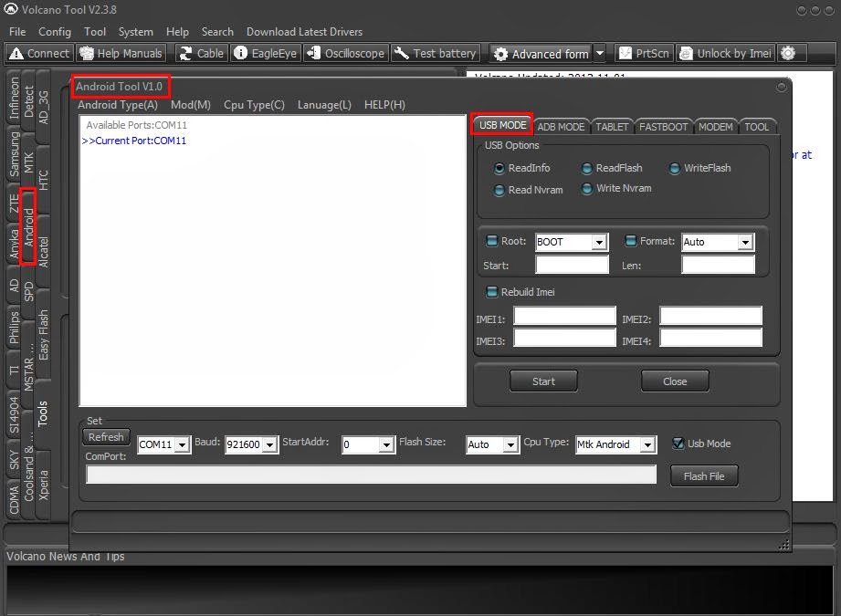
Task: Open the Oscilloscope tool
Action: click(x=345, y=52)
